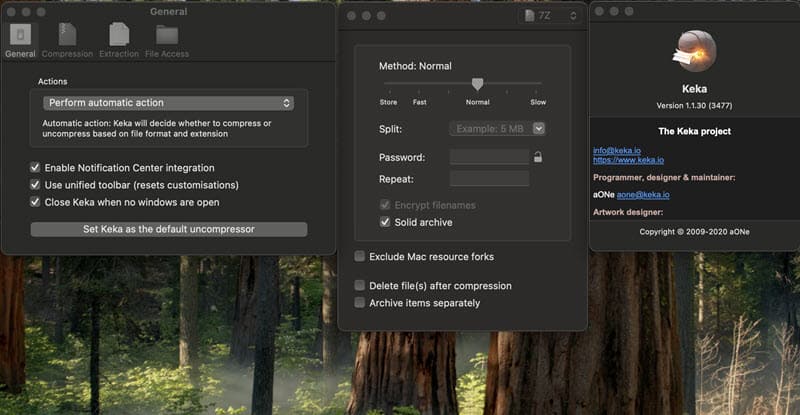Enable Exclude Mac resource forks
The height and width of the screenshot is (415, 800).
(360, 257)
